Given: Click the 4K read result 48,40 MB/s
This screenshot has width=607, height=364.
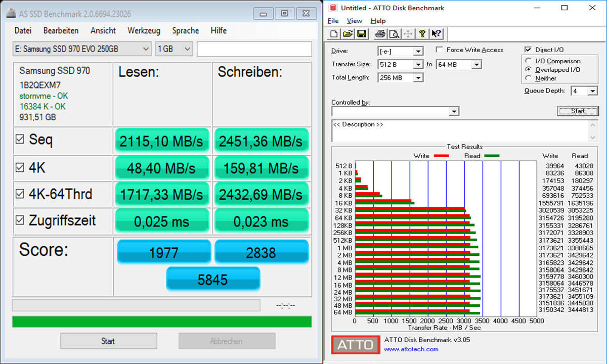Looking at the screenshot, I should tap(162, 167).
